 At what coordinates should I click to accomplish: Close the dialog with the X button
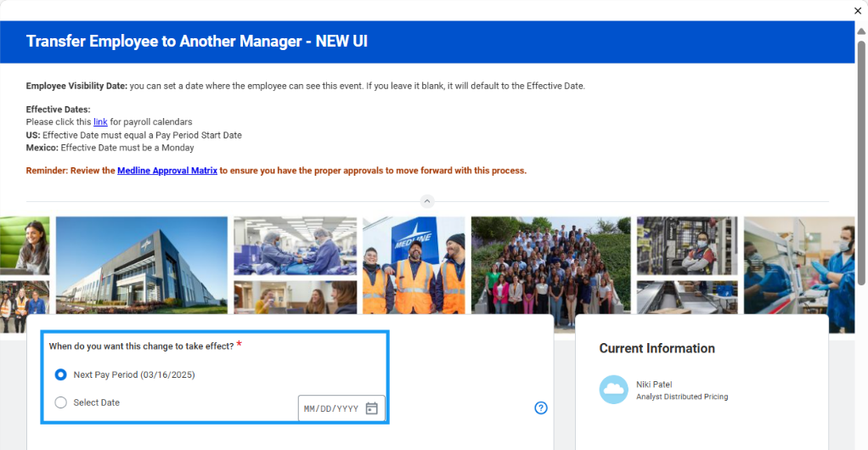coord(858,10)
